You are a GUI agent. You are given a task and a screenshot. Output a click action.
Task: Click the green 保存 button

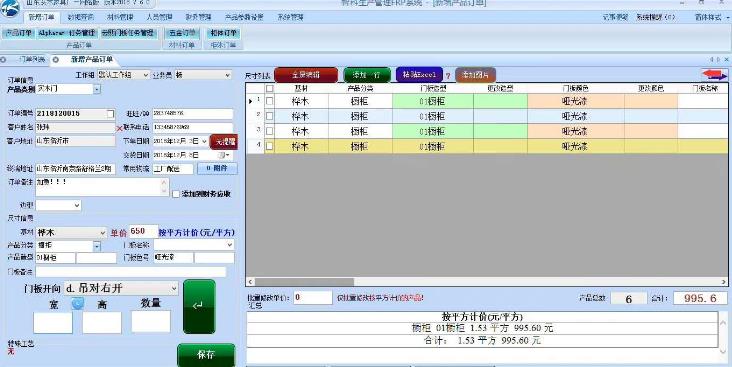pos(206,355)
